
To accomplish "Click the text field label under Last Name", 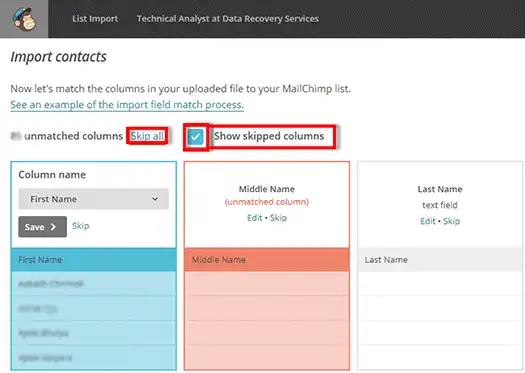I will click(x=440, y=205).
